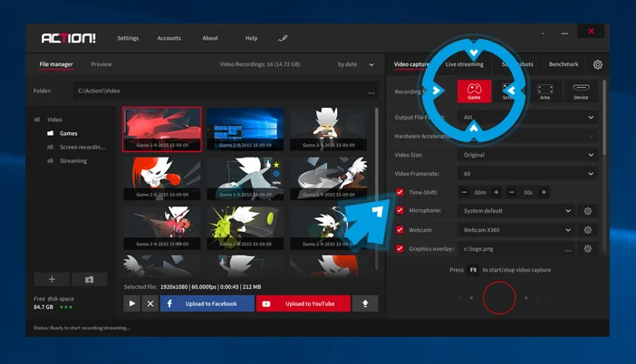This screenshot has width=636, height=364.
Task: Click file list vertical scrollbar
Action: (x=376, y=188)
